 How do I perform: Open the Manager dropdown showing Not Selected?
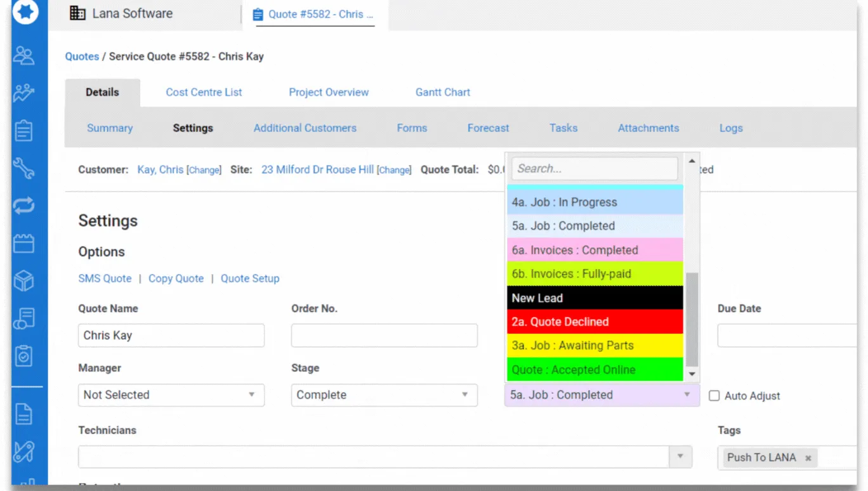171,395
